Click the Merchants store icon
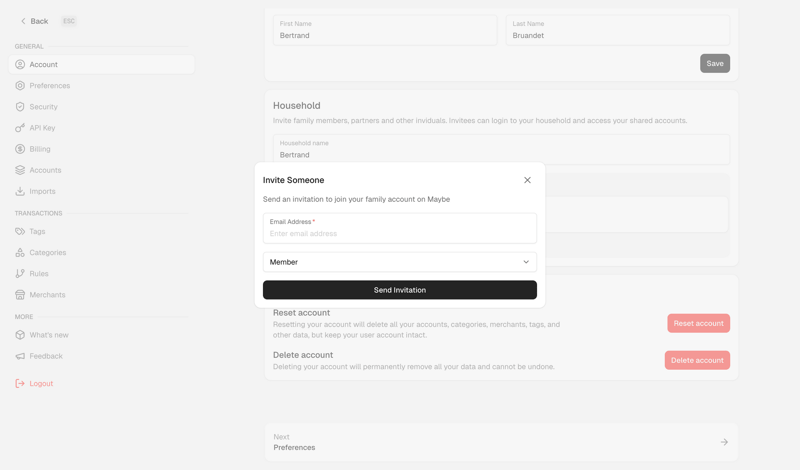The height and width of the screenshot is (470, 800). click(20, 295)
